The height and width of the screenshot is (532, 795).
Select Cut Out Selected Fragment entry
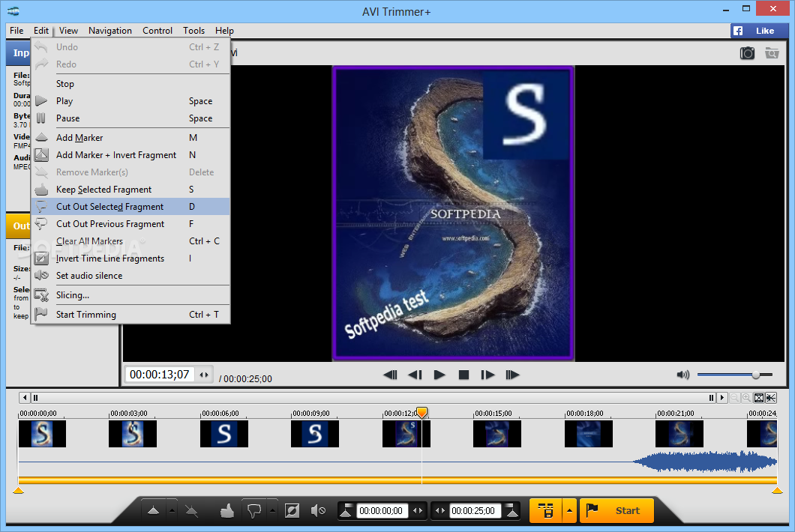pyautogui.click(x=130, y=206)
